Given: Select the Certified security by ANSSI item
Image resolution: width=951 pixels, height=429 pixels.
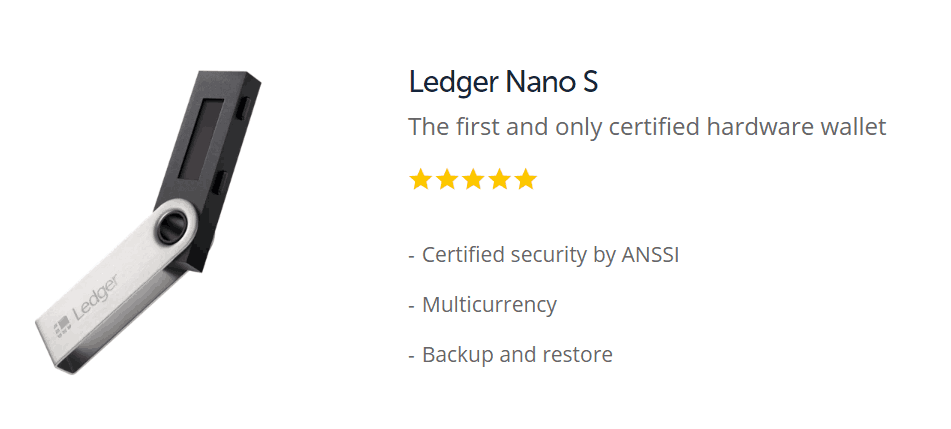Looking at the screenshot, I should coord(543,255).
